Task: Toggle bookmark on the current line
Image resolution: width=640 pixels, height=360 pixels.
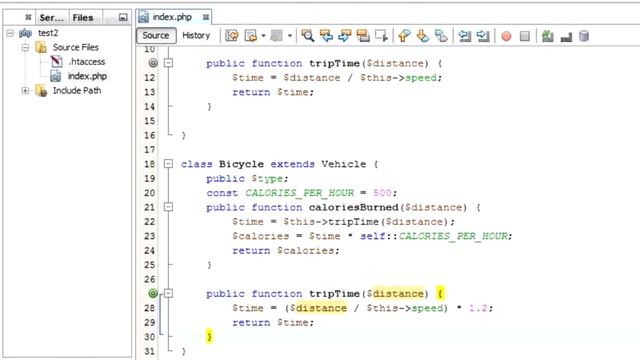Action: tap(441, 36)
